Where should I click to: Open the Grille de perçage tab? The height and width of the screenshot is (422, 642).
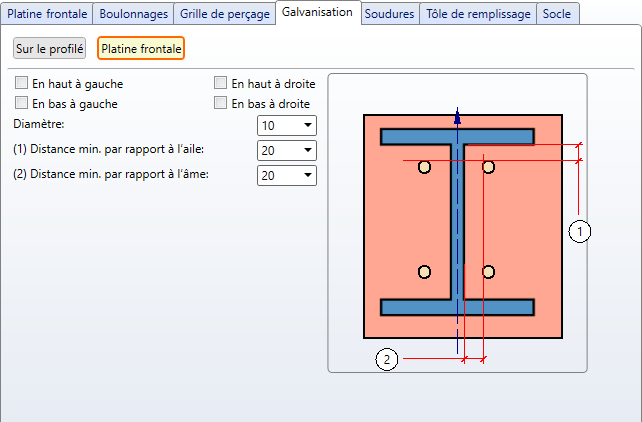[224, 13]
